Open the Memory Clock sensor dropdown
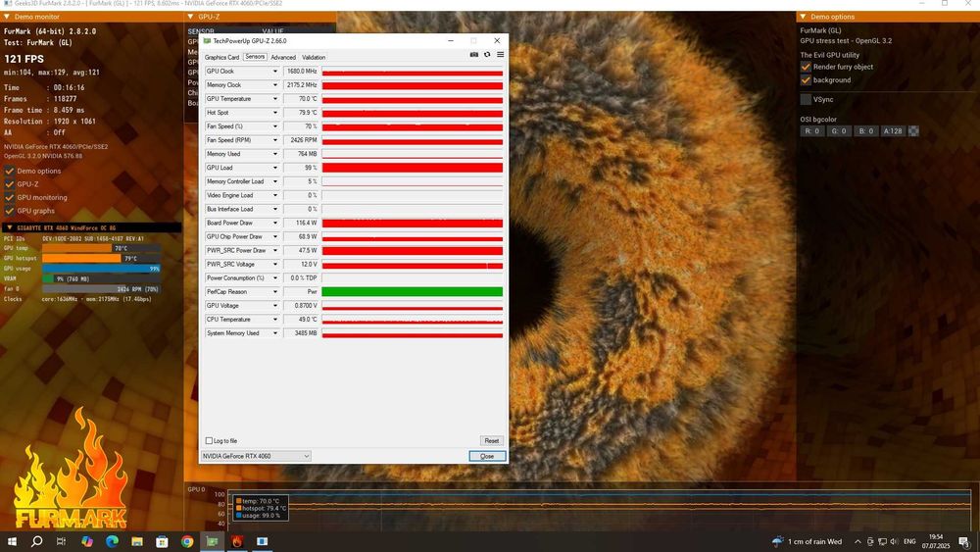Screen dimensions: 980x552 coord(275,85)
